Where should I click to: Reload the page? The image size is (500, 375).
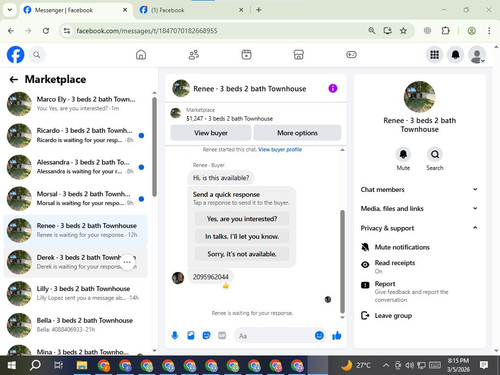click(46, 31)
